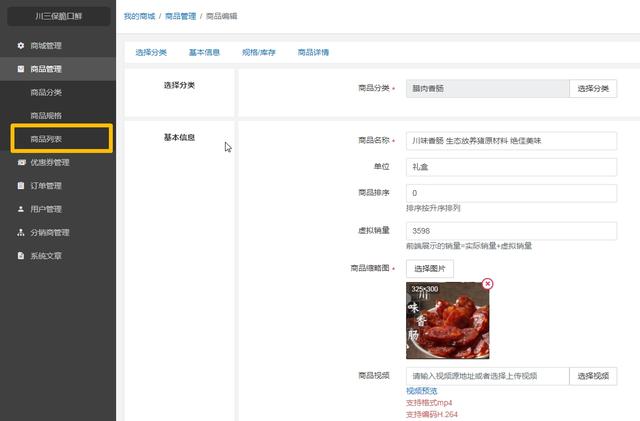This screenshot has height=421, width=640.
Task: Click the 商品编辑 breadcrumb text
Action: click(x=222, y=16)
